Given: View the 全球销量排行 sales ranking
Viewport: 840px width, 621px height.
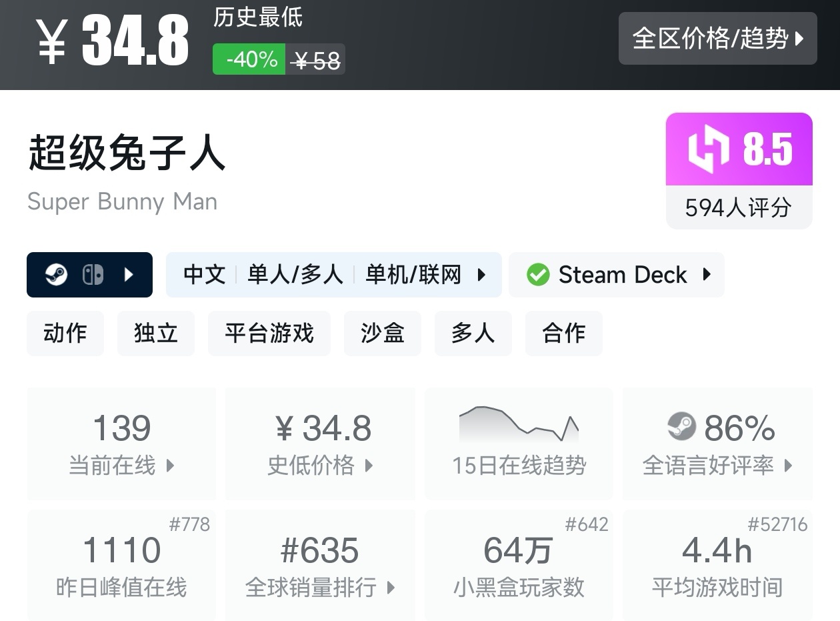Looking at the screenshot, I should coord(321,566).
